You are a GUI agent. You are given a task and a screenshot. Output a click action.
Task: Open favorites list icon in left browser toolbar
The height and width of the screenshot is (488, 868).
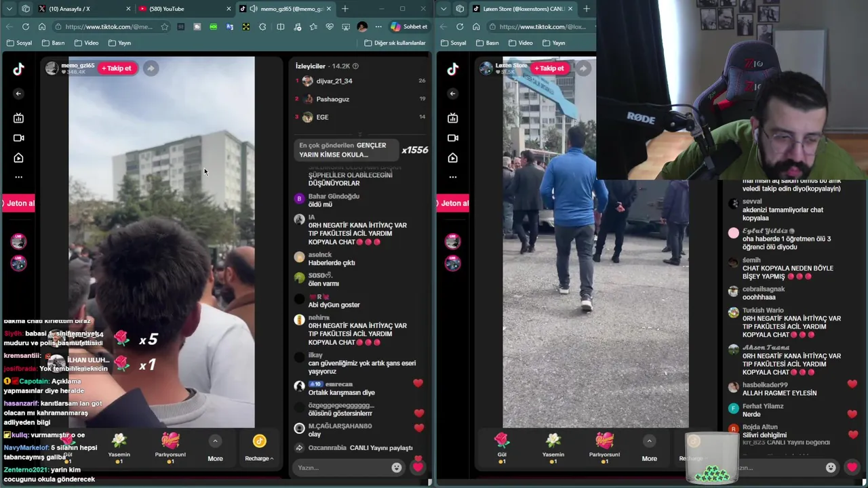point(313,26)
